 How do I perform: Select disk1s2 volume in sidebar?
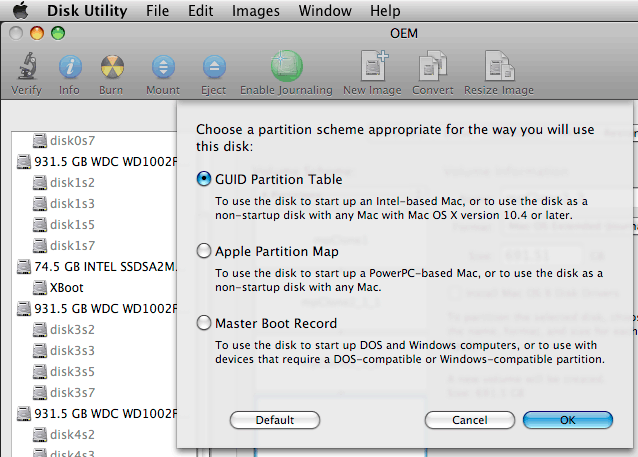pyautogui.click(x=64, y=183)
